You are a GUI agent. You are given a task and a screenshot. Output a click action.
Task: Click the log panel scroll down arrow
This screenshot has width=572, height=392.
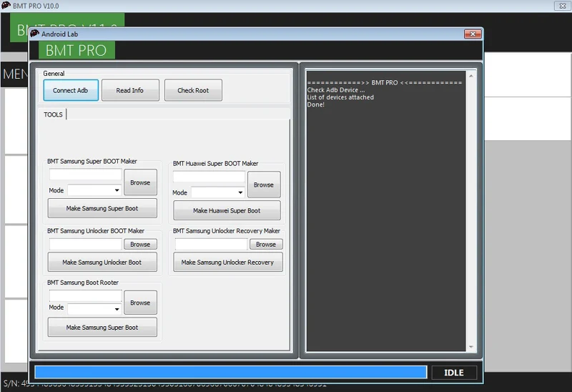pos(471,347)
